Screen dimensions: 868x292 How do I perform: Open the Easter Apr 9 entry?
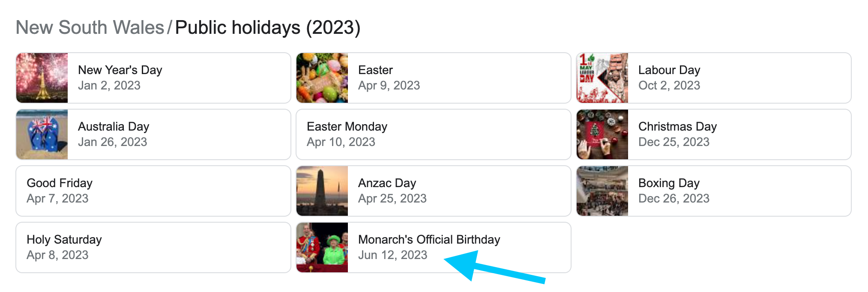tap(434, 78)
